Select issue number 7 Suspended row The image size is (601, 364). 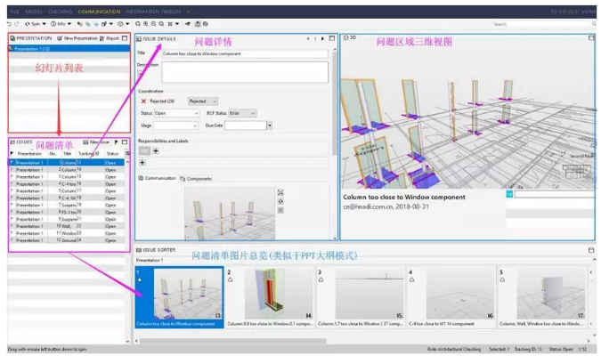tap(66, 205)
